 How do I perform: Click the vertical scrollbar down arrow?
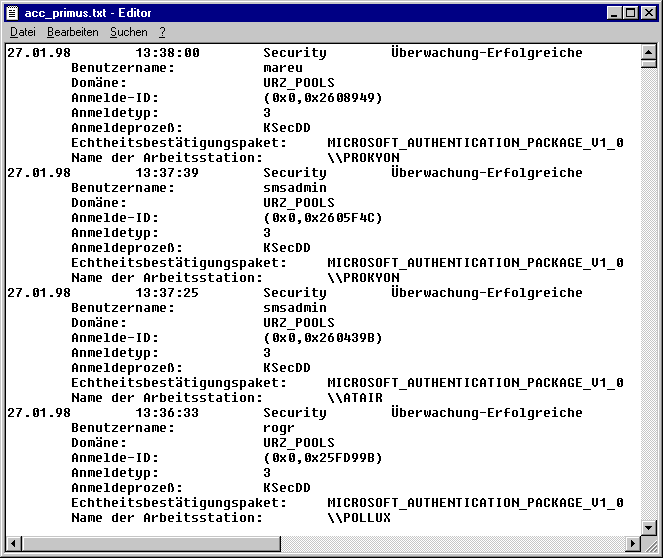point(649,527)
